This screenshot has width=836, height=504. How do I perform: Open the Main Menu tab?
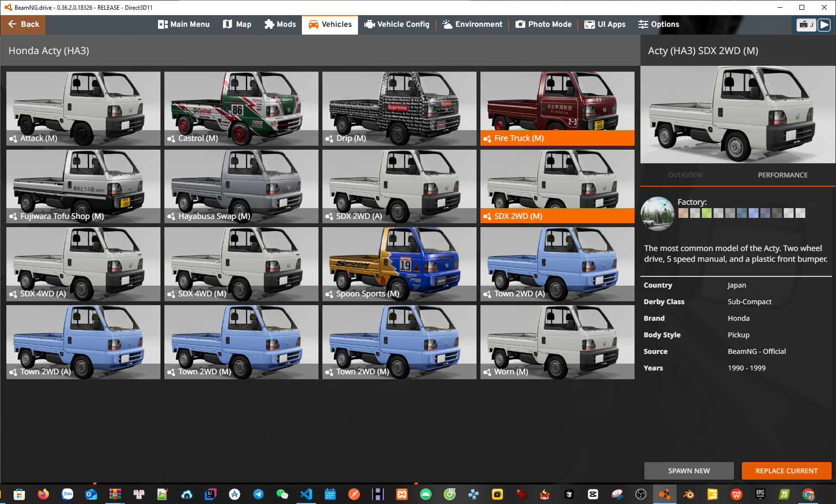point(184,24)
